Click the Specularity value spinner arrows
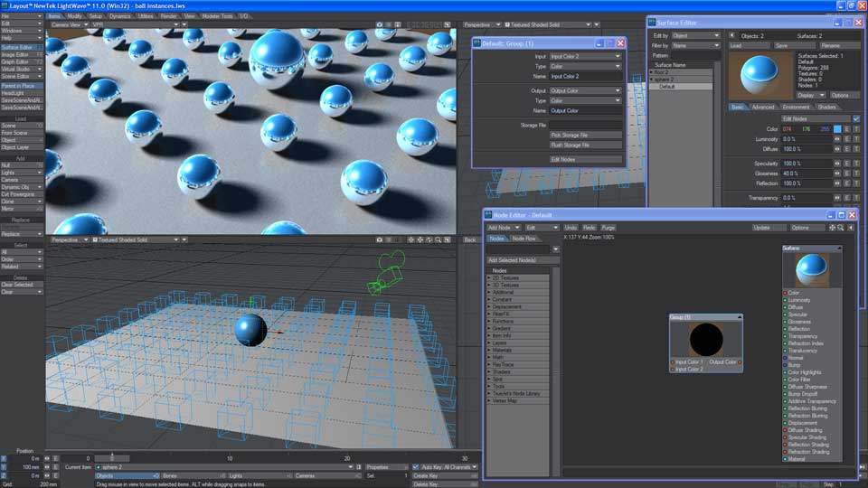868x488 pixels. pyautogui.click(x=837, y=164)
